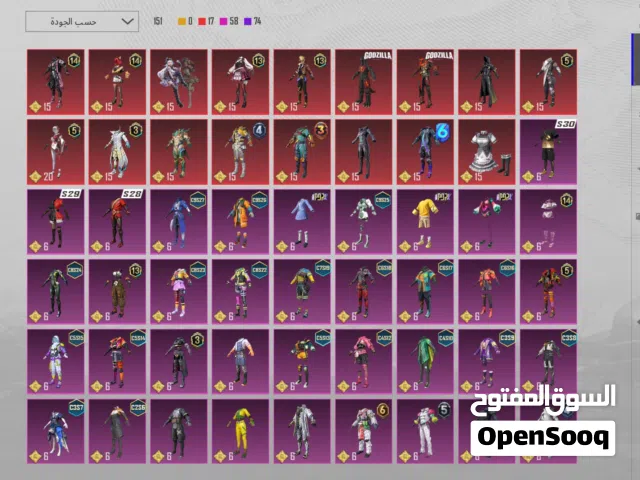The height and width of the screenshot is (480, 640).
Task: Select the level 3 white gown outfit
Action: 117,152
